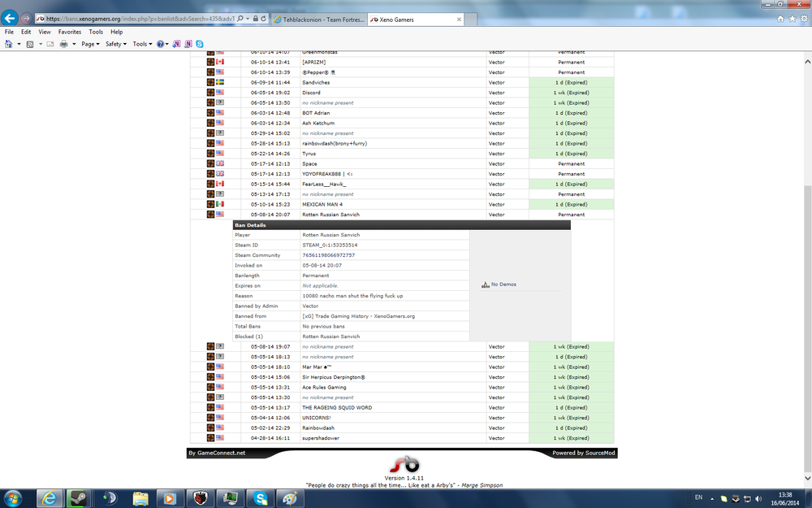Switch to Tehblackonion Team Fortress tab
This screenshot has height=508, width=812.
pyautogui.click(x=318, y=20)
